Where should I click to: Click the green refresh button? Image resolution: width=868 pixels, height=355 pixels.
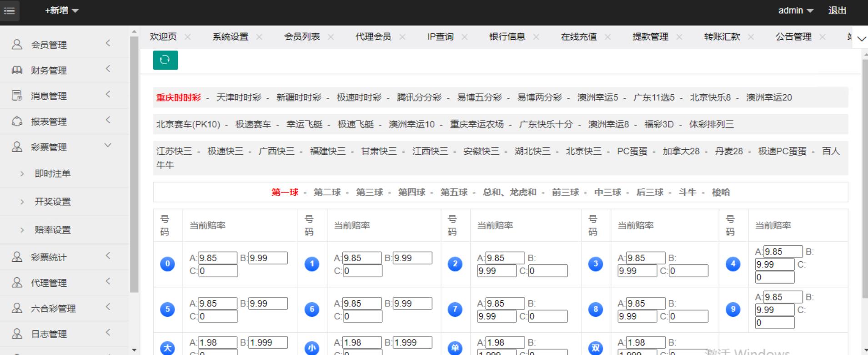165,60
